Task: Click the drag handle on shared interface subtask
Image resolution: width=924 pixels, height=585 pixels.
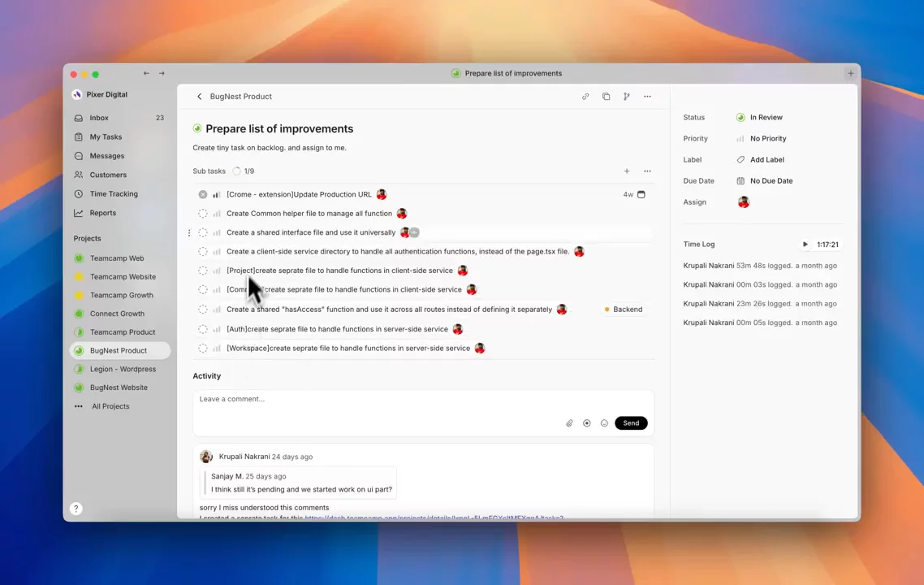Action: 189,232
